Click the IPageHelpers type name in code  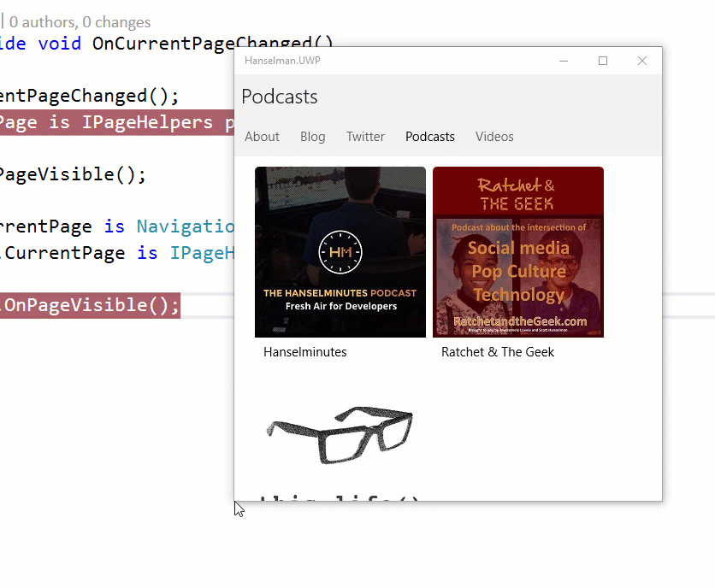click(x=150, y=122)
